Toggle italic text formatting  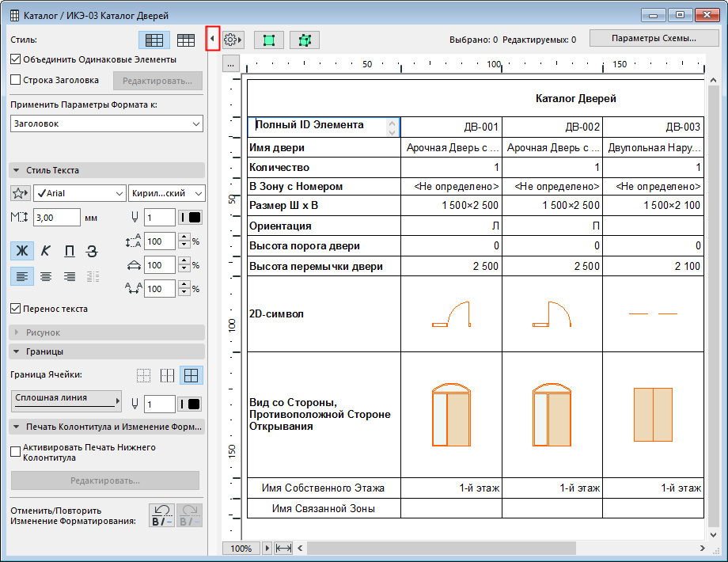[45, 252]
